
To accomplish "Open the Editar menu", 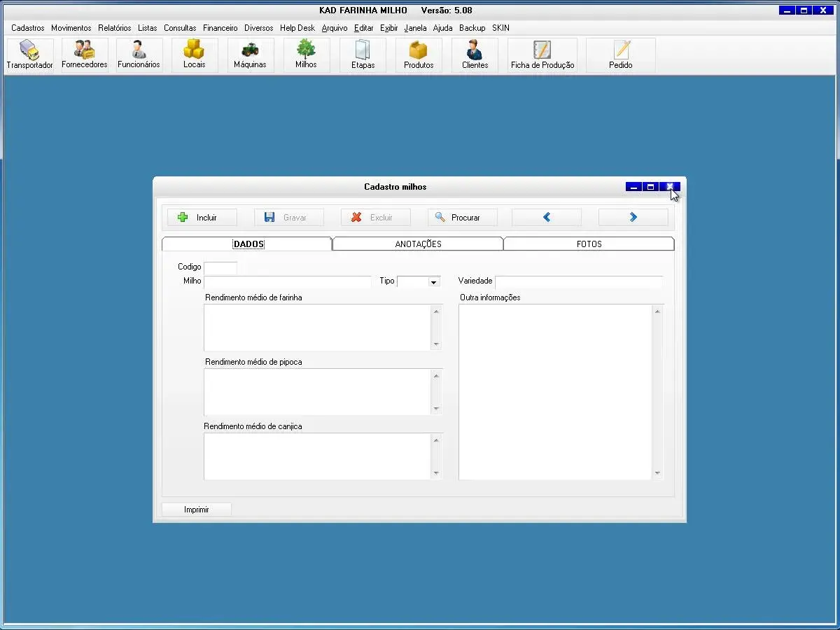I will pyautogui.click(x=364, y=28).
